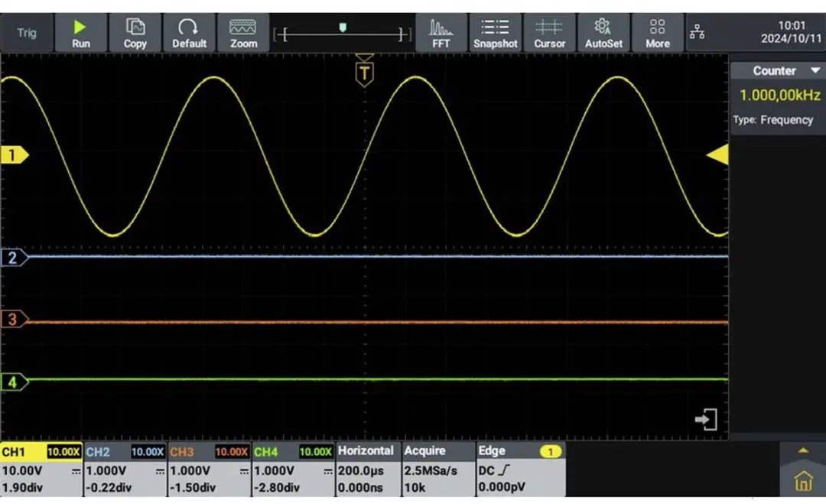This screenshot has width=826, height=504.
Task: Run AutoSet to auto-scale the signal
Action: tap(603, 33)
